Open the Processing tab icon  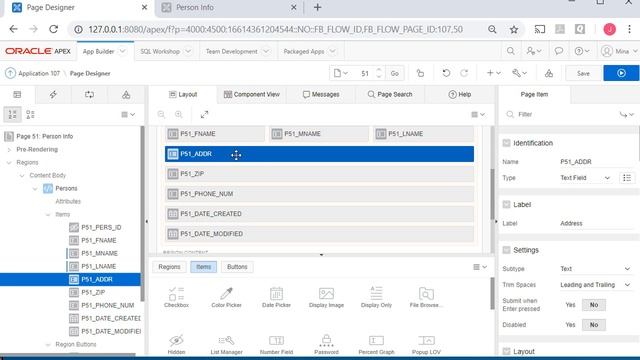tap(89, 95)
